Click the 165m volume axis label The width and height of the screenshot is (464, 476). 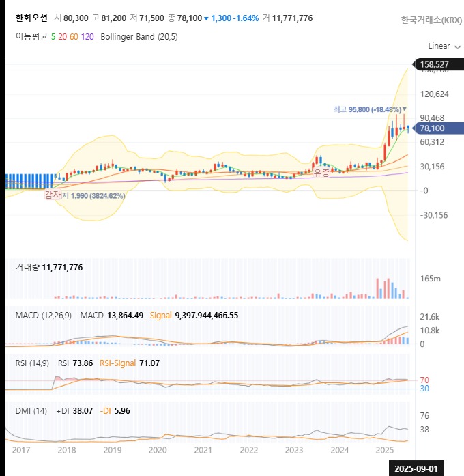coord(431,279)
